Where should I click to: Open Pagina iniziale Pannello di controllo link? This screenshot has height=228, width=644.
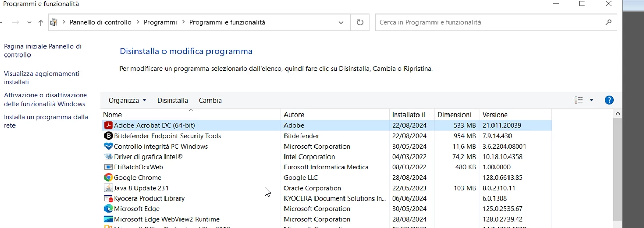(42, 50)
